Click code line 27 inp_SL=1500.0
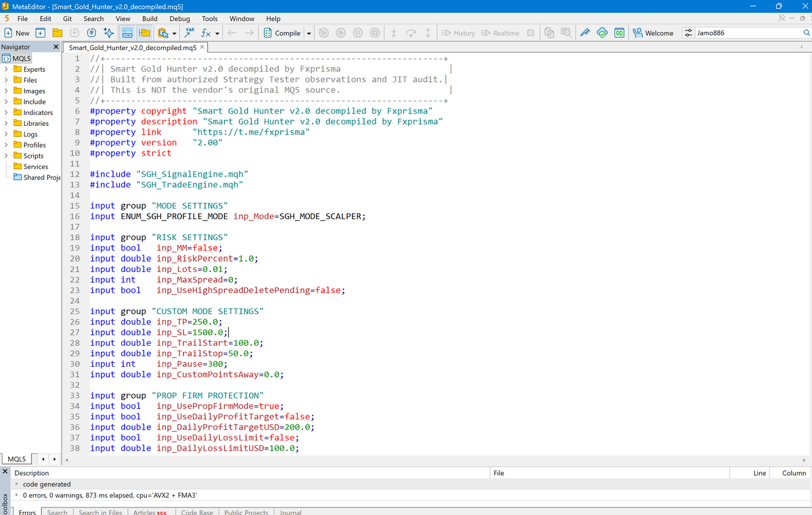The width and height of the screenshot is (812, 515). tap(160, 332)
